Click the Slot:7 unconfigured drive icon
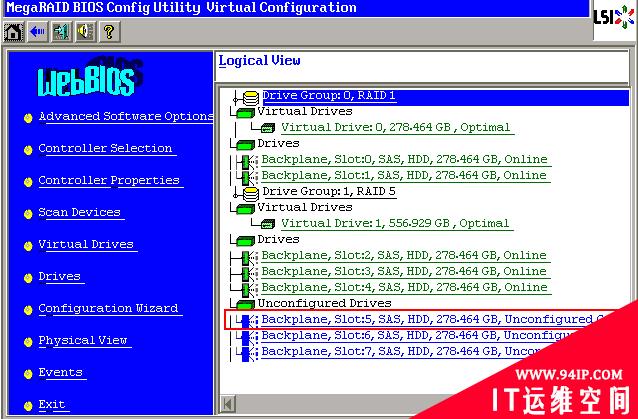Viewport: 638px width, 419px height. (247, 354)
